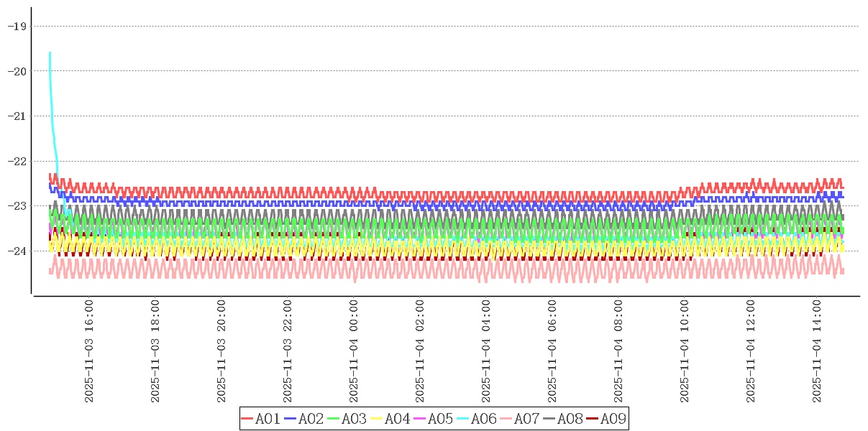Click the 2025-11-03 22:00 x-axis label

click(288, 352)
